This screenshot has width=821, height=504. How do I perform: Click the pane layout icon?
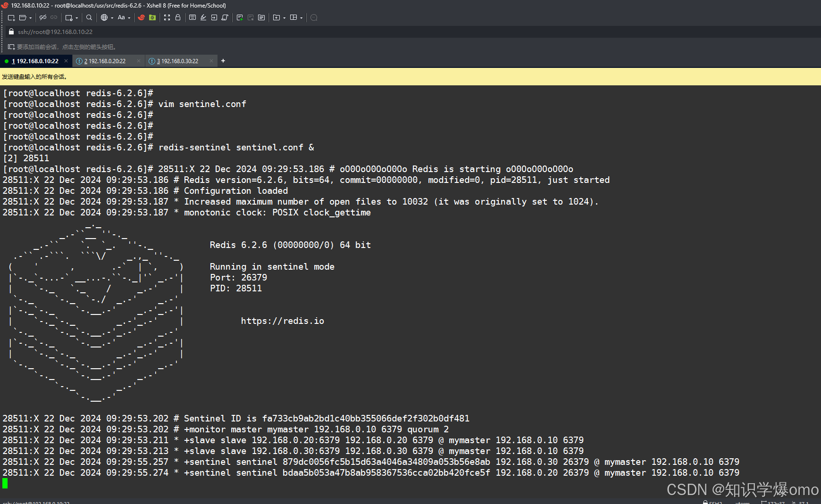293,17
